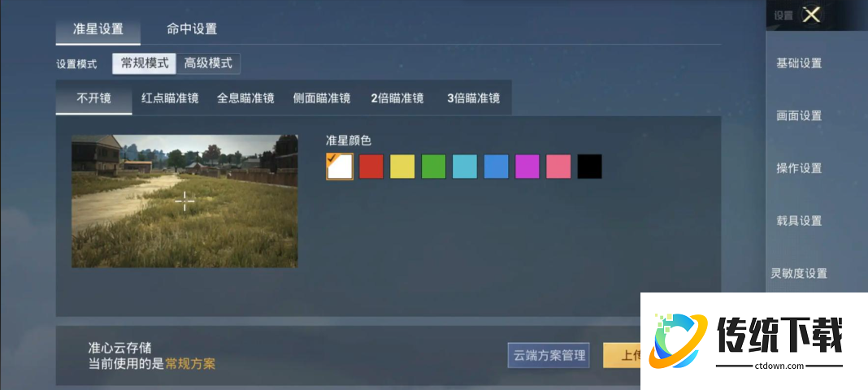
Task: Click the 准心云存储 label
Action: pos(120,348)
